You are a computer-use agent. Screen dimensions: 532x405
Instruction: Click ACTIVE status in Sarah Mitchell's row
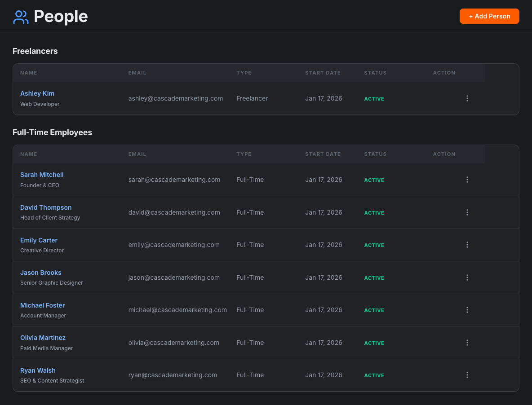[x=374, y=180]
